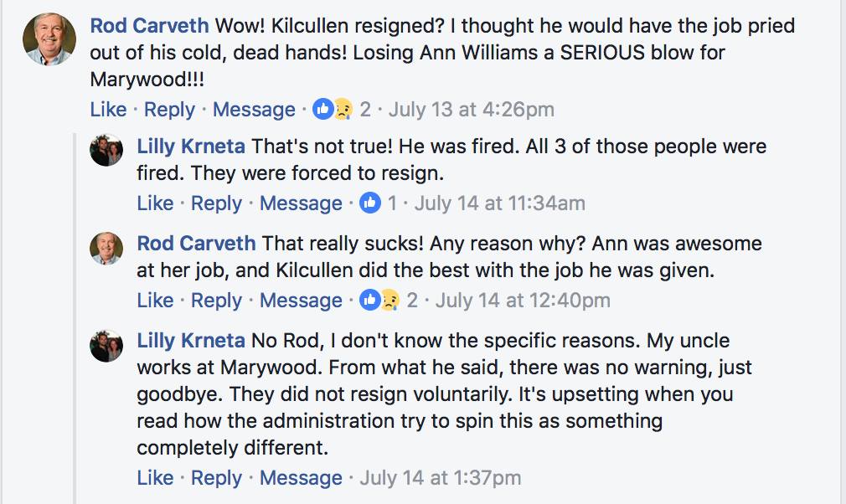846x504 pixels.
Task: Open the July 13 at 4:26pm timestamp
Action: 471,110
